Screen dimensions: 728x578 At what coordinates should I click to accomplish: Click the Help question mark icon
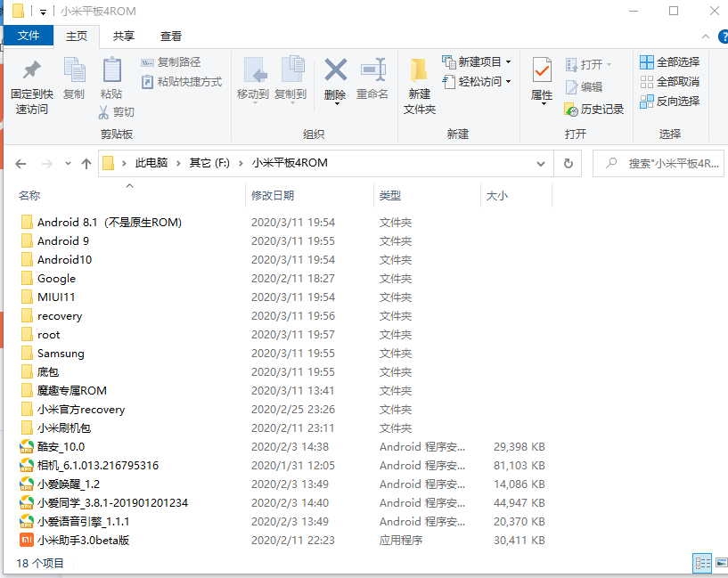pos(724,37)
